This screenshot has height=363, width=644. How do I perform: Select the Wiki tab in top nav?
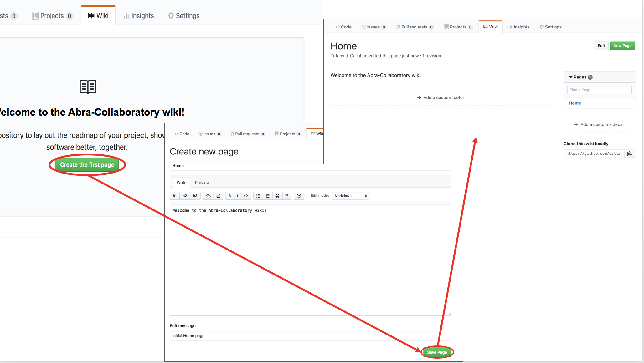(x=98, y=15)
